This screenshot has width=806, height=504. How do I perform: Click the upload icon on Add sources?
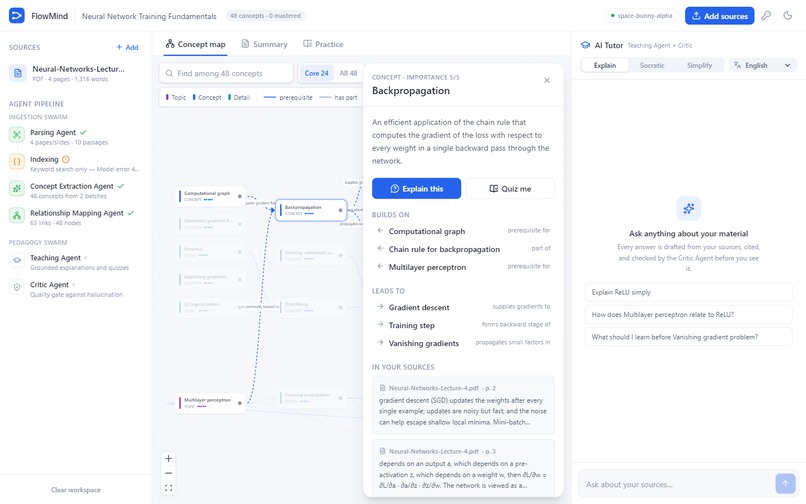(x=696, y=16)
